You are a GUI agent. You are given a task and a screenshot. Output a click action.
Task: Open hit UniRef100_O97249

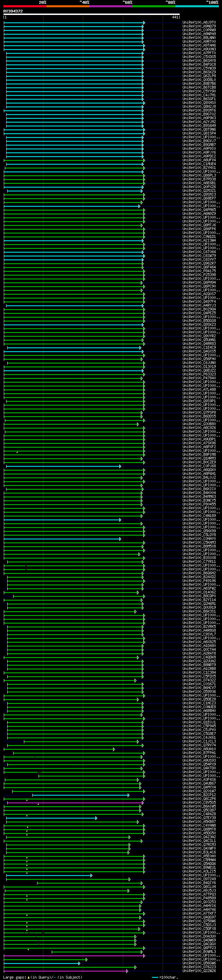pyautogui.click(x=199, y=879)
